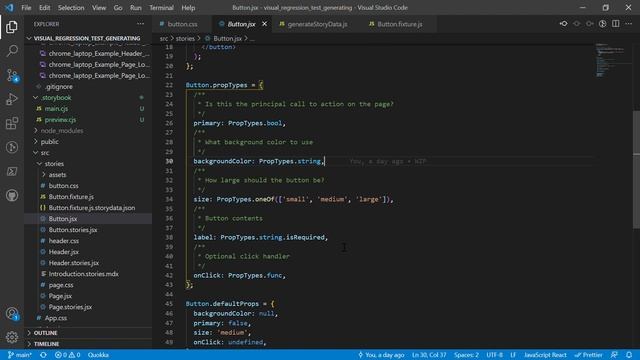Image resolution: width=640 pixels, height=360 pixels.
Task: Close the Button.jsx tab
Action: pos(264,24)
